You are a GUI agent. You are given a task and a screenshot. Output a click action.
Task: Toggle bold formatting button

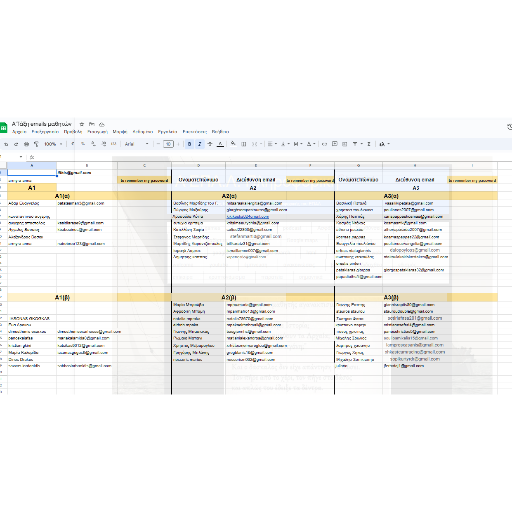[189, 144]
